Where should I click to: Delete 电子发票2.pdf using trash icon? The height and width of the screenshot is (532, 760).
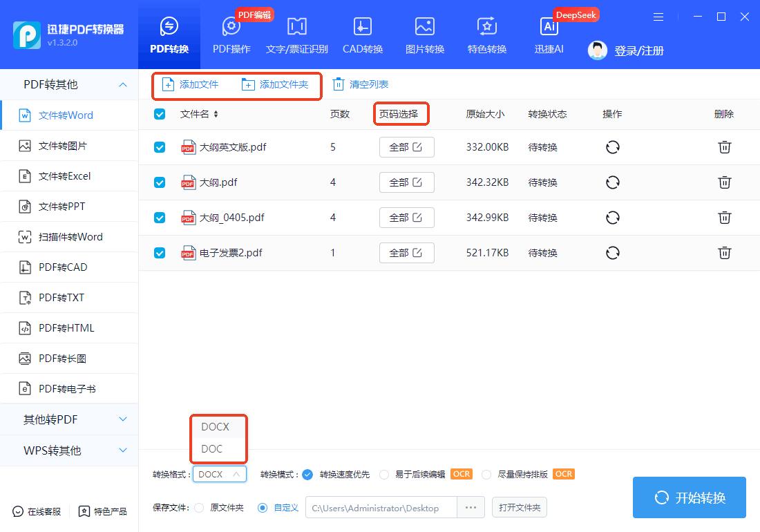[724, 252]
